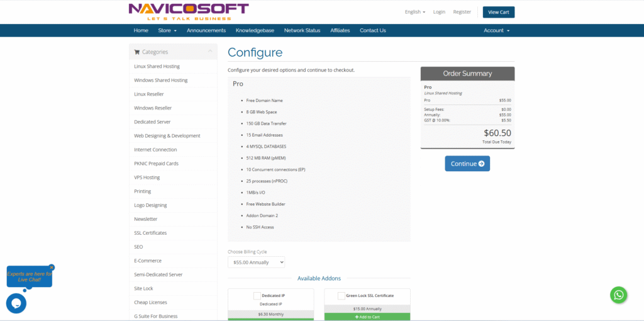Open the Network Status page
Screen dimensions: 644x321
click(x=302, y=30)
